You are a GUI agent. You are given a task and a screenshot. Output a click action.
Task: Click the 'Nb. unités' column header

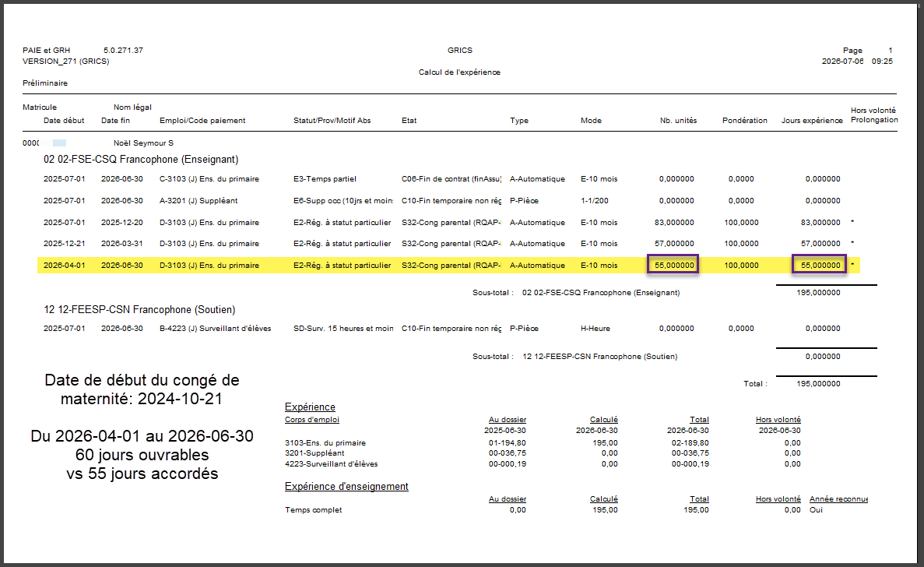tap(678, 120)
